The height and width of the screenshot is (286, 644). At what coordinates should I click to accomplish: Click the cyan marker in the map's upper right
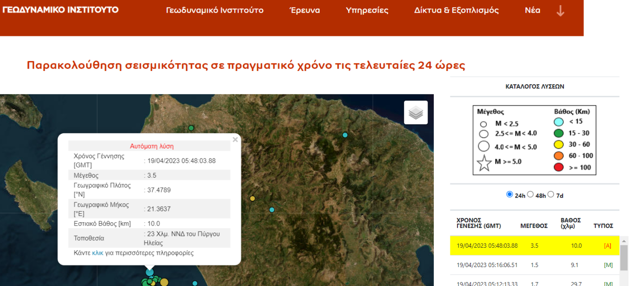point(345,135)
